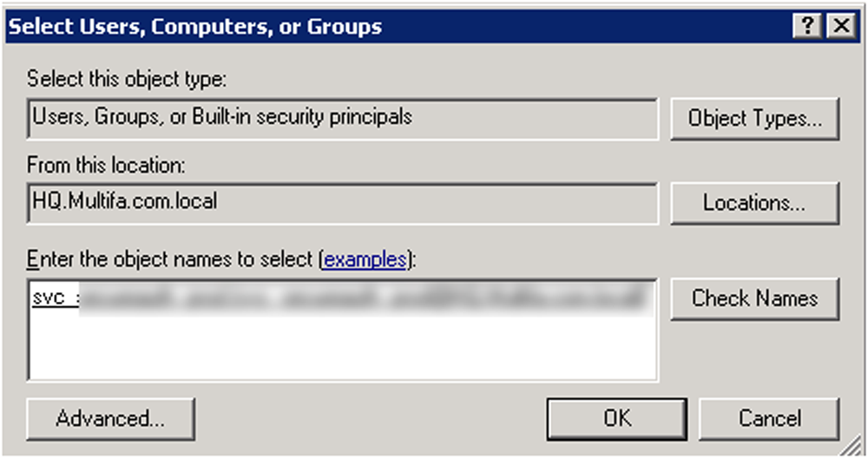Open the examples link

pyautogui.click(x=364, y=258)
